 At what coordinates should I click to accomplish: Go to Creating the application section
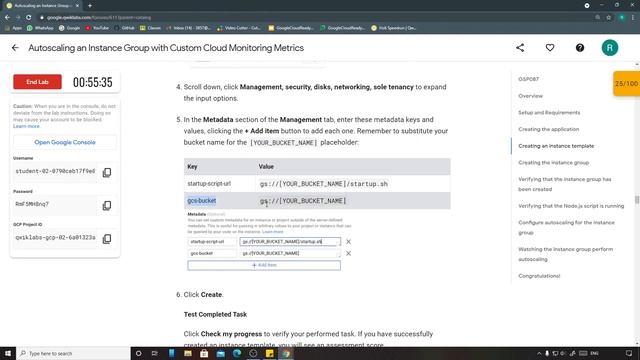click(549, 129)
